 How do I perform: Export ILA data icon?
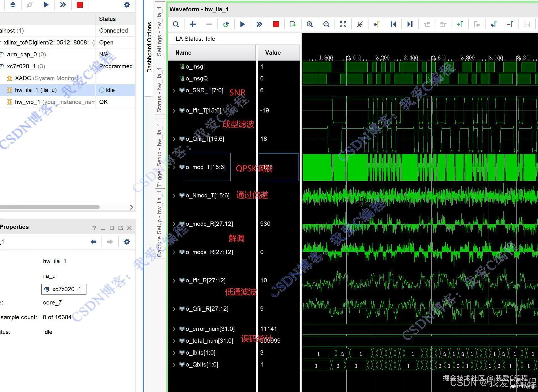pos(293,24)
